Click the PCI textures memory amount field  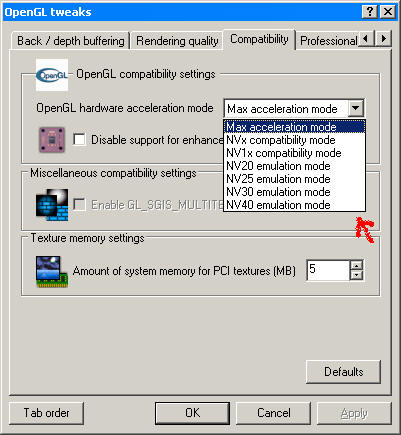(x=328, y=270)
